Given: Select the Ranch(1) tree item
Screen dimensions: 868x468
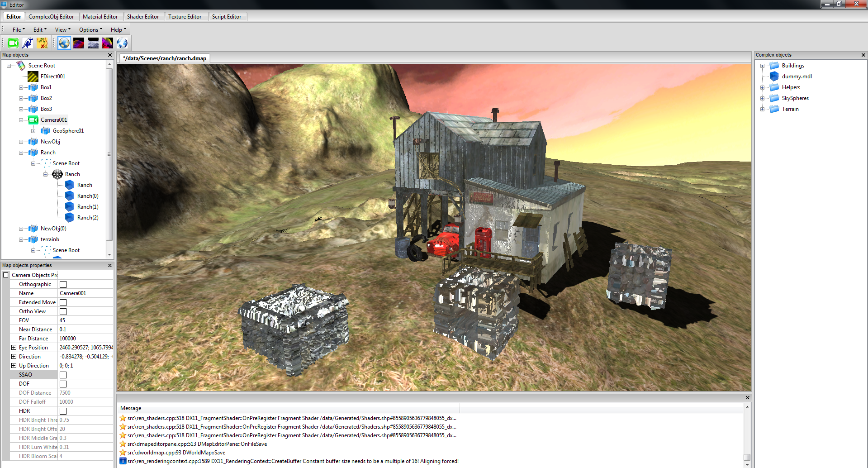Looking at the screenshot, I should 88,207.
